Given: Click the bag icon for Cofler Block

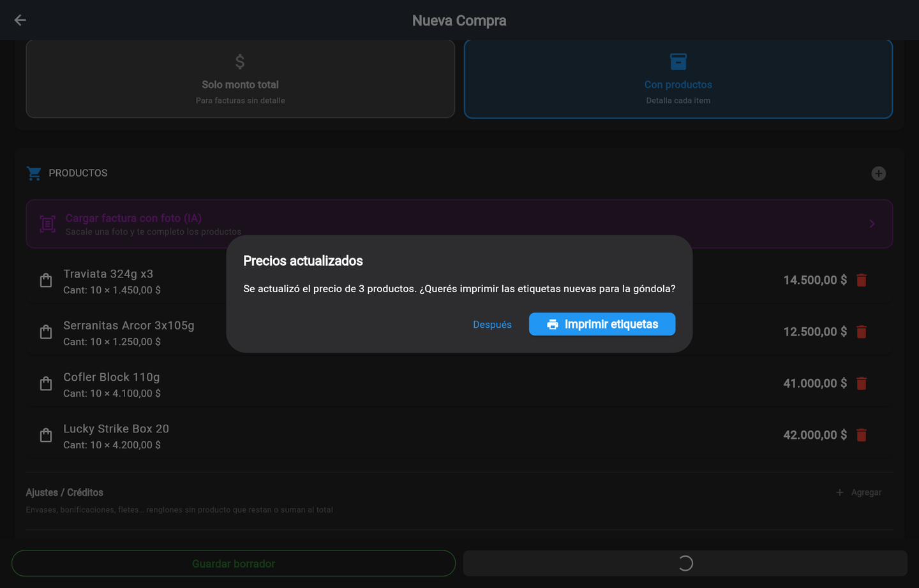Looking at the screenshot, I should click(x=46, y=383).
